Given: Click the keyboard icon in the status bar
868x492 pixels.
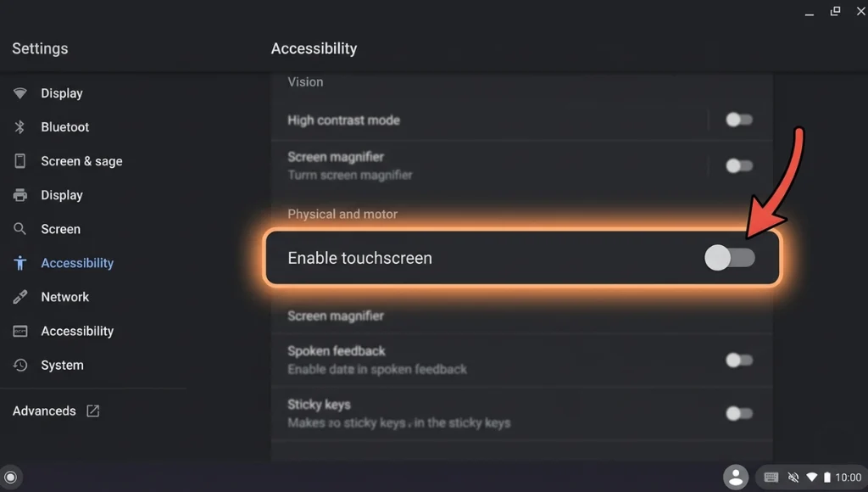Looking at the screenshot, I should tap(773, 477).
